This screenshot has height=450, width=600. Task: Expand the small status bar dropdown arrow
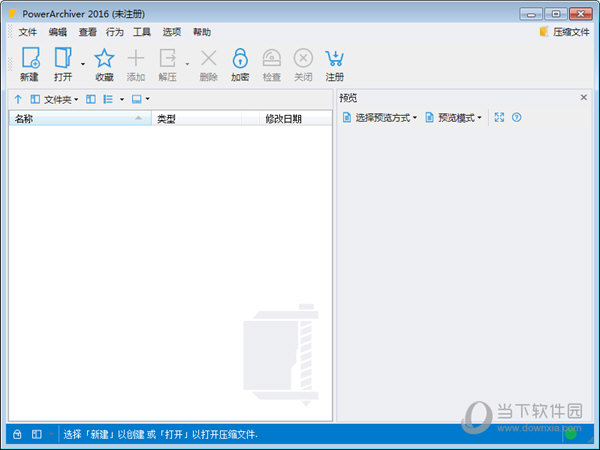pos(51,434)
